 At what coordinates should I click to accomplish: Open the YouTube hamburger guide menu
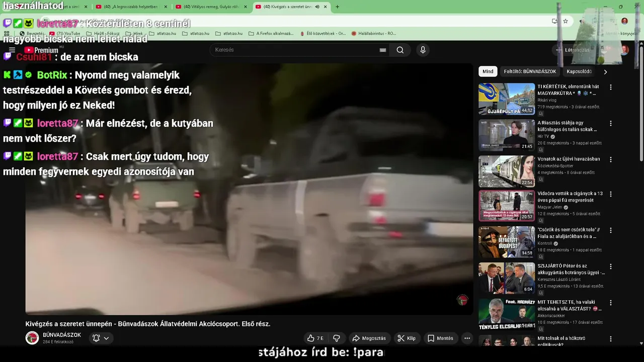coord(12,50)
